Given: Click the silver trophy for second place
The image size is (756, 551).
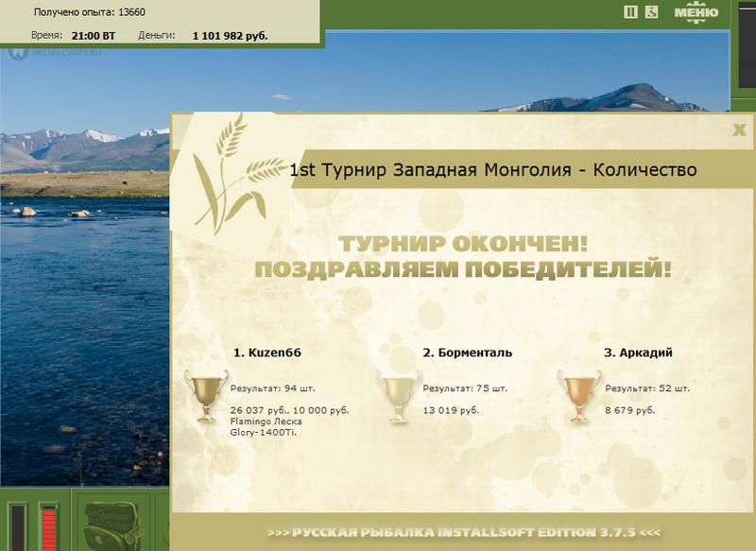Looking at the screenshot, I should (398, 396).
